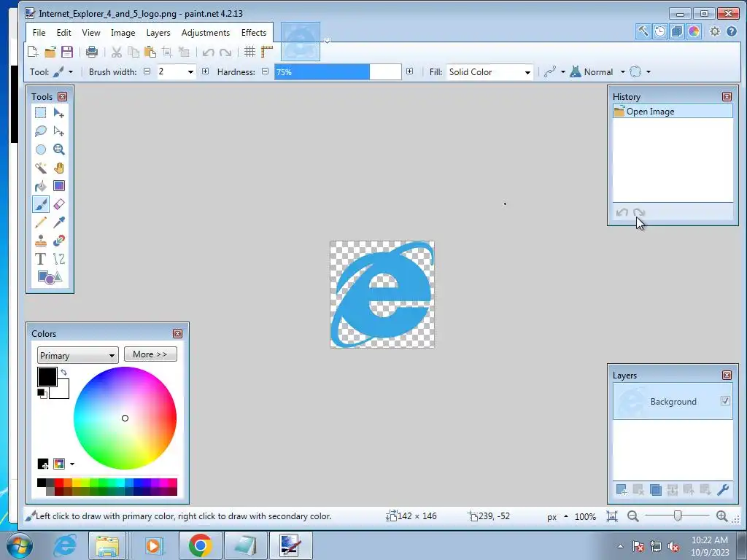747x560 pixels.
Task: Click the New file toolbar icon
Action: (x=32, y=52)
